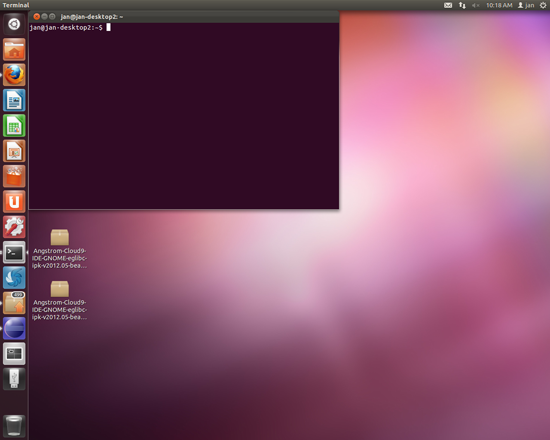Open the network connection indicator

462,5
